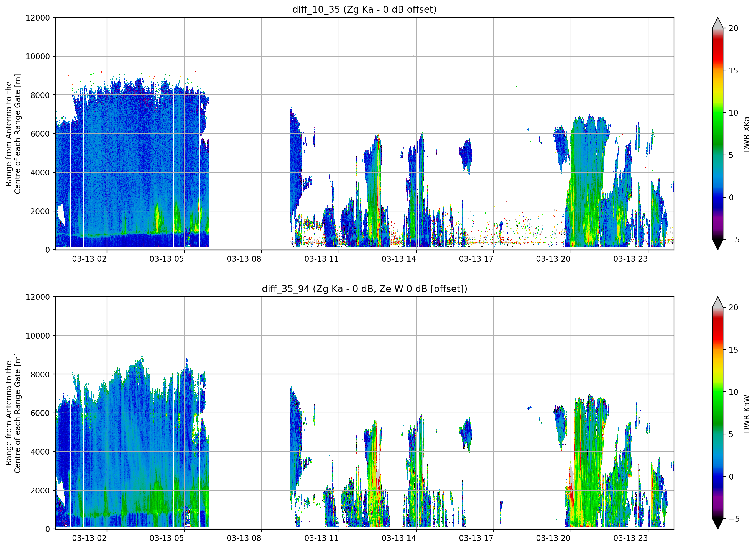Click the "2000" y-tick of the diff_10_35 plot
The image size is (756, 548).
tap(40, 211)
